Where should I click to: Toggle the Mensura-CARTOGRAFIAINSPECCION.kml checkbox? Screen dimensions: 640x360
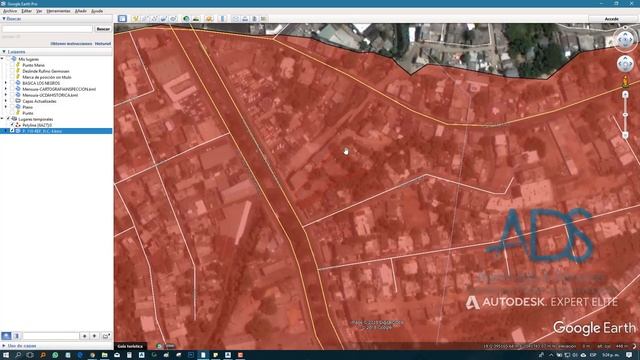coord(12,89)
